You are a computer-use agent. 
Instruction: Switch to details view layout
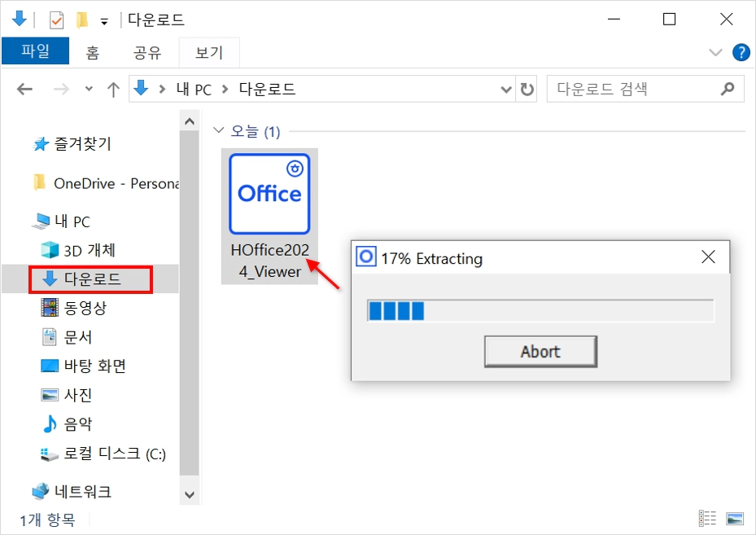pyautogui.click(x=706, y=518)
